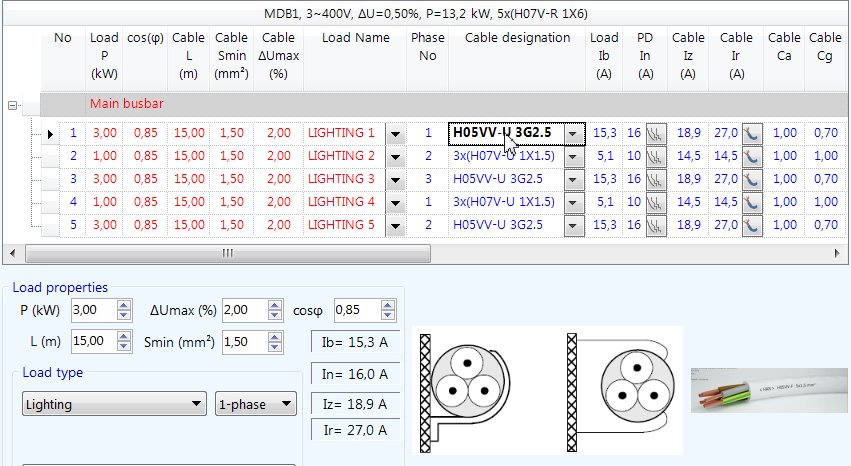851x466 pixels.
Task: Open protective device curve icon for LIGHTING 2
Action: coord(656,157)
